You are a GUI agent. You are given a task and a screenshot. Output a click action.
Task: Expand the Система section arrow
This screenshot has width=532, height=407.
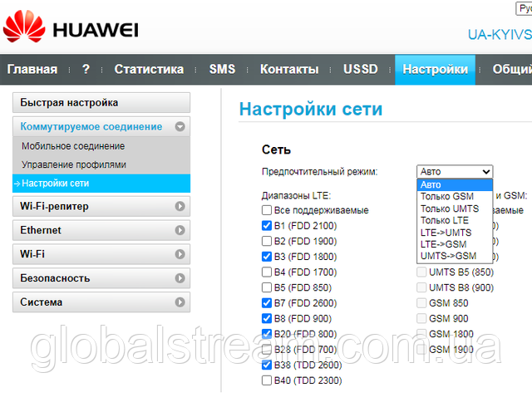pyautogui.click(x=180, y=302)
